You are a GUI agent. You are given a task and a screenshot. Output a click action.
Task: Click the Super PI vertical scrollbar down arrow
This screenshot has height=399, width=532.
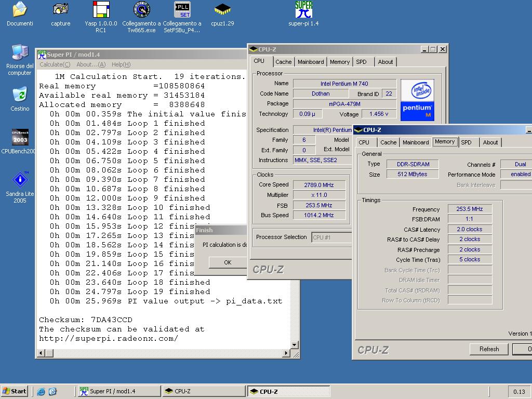click(295, 345)
